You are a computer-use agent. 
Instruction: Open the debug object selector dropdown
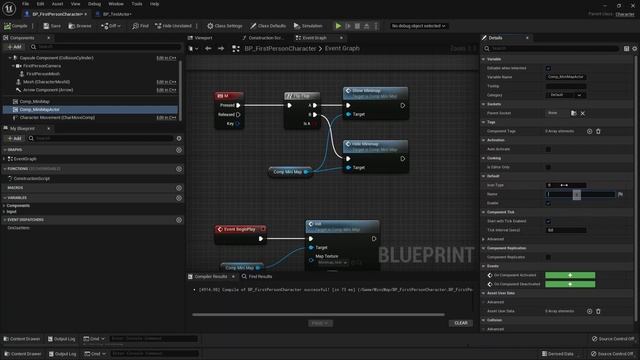(418, 26)
